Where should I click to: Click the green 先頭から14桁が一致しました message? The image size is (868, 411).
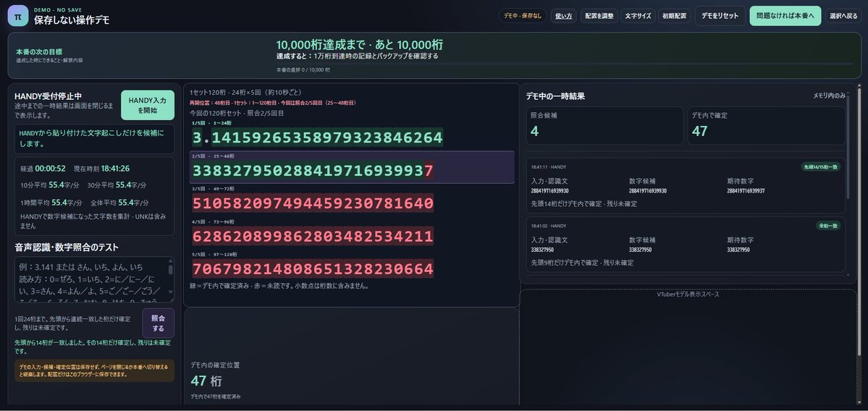point(93,347)
